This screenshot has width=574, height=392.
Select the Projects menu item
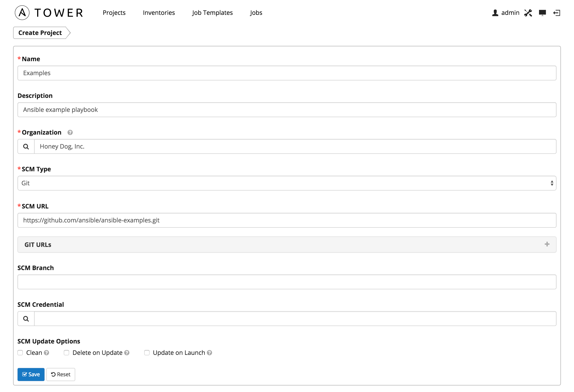click(x=114, y=12)
